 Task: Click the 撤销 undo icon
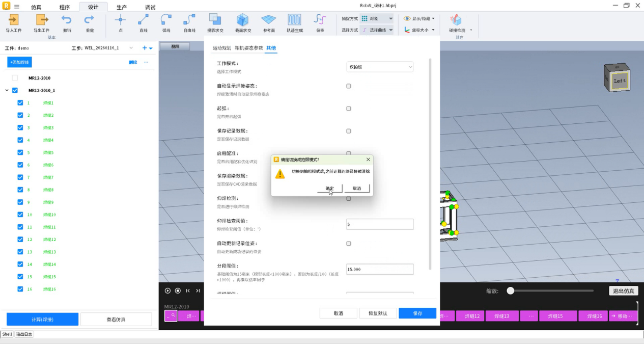pyautogui.click(x=67, y=20)
